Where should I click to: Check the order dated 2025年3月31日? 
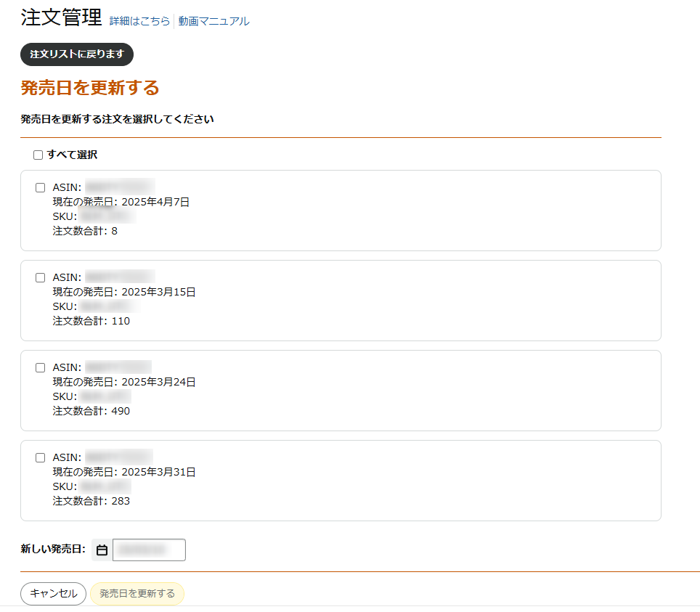pyautogui.click(x=40, y=457)
